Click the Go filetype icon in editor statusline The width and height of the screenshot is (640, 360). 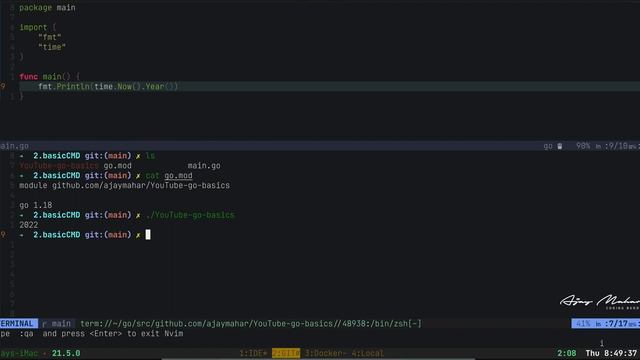click(560, 146)
